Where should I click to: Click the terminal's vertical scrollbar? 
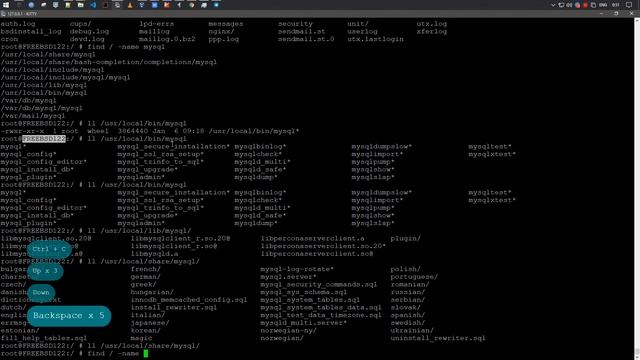tap(637, 188)
